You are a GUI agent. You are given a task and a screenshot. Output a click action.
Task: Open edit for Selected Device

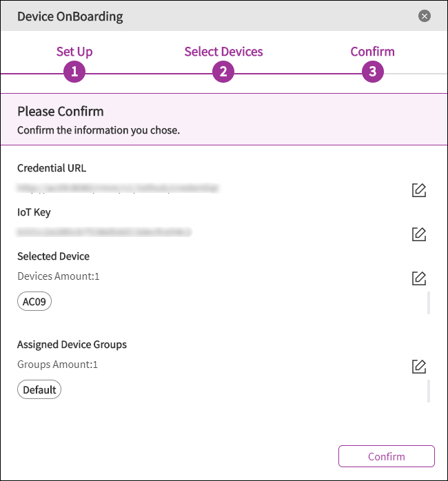tap(418, 278)
